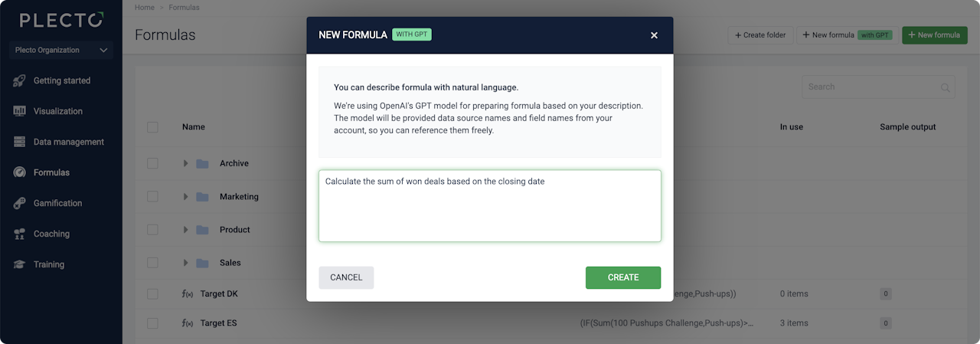
Task: Click the Gamification sidebar icon
Action: (x=19, y=203)
